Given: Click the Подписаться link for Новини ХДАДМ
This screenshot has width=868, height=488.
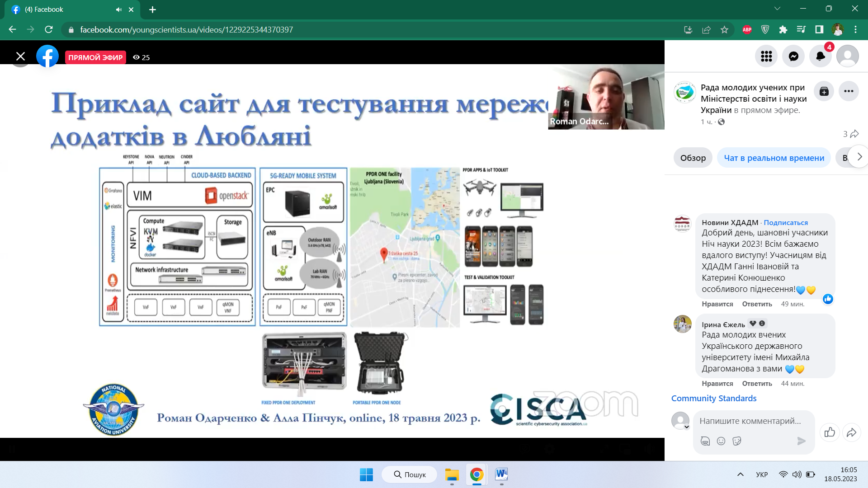Looking at the screenshot, I should pyautogui.click(x=785, y=223).
